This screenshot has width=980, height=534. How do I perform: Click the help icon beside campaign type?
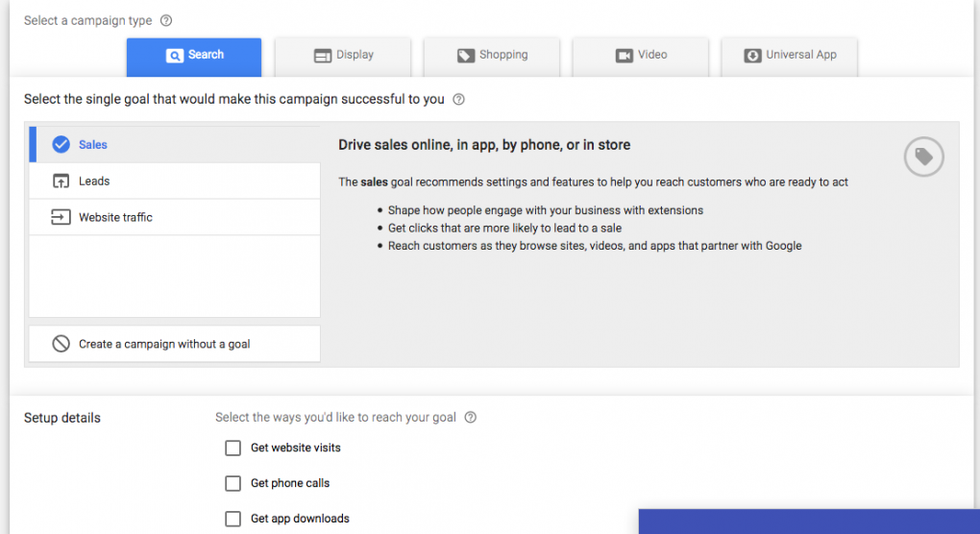166,20
